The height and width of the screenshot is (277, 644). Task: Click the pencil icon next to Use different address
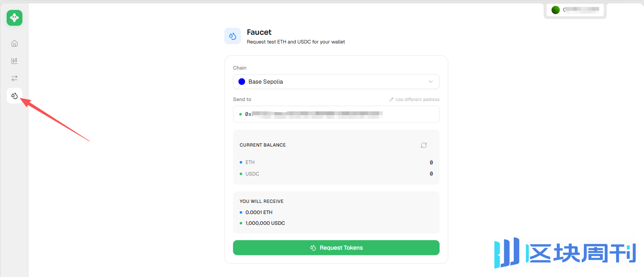point(391,99)
